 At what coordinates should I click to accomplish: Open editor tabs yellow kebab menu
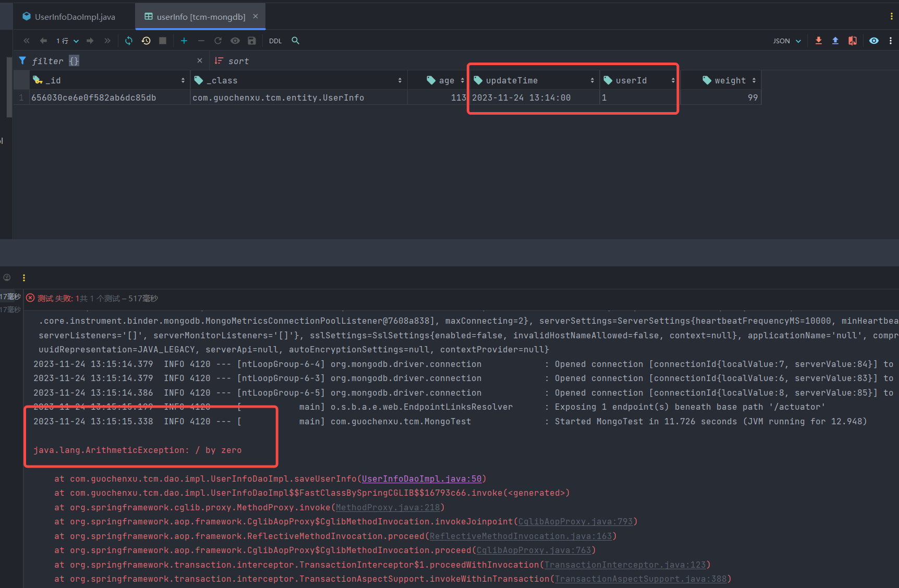(x=891, y=17)
